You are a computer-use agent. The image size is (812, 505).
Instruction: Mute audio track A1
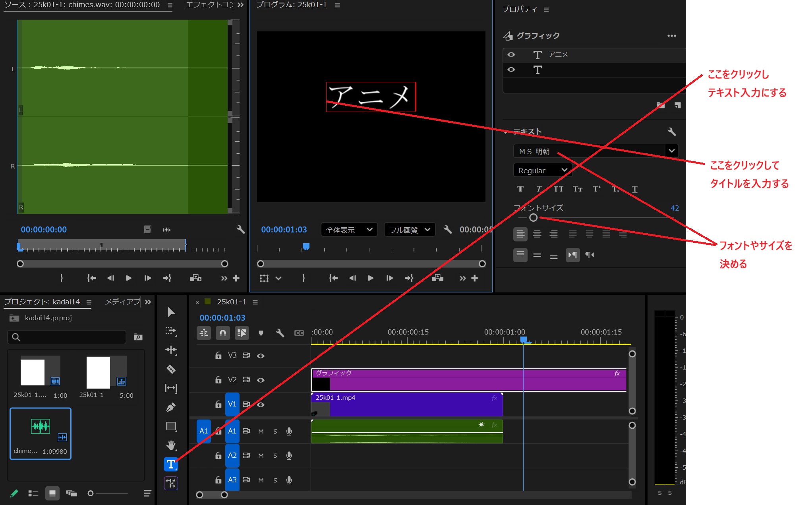coord(261,431)
